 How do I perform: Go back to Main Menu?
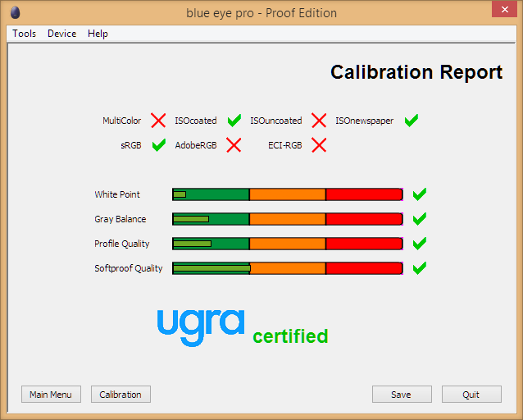click(x=51, y=395)
